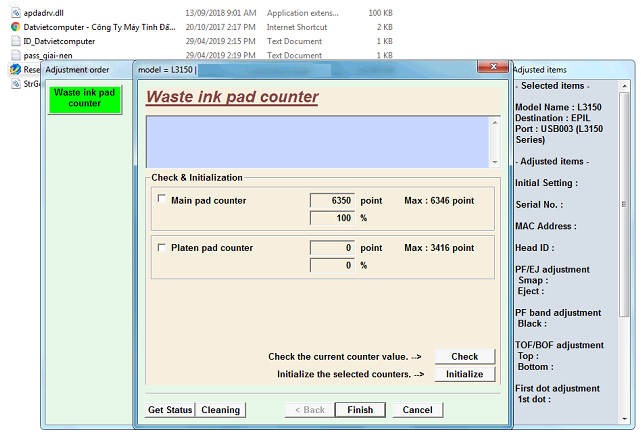Click the Waste ink pad counter heading

(x=232, y=97)
